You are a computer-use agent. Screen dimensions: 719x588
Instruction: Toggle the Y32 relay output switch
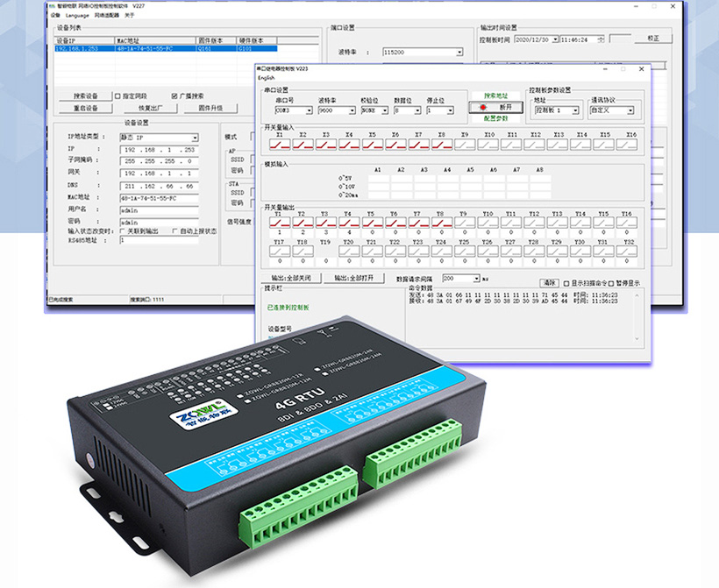pos(626,251)
